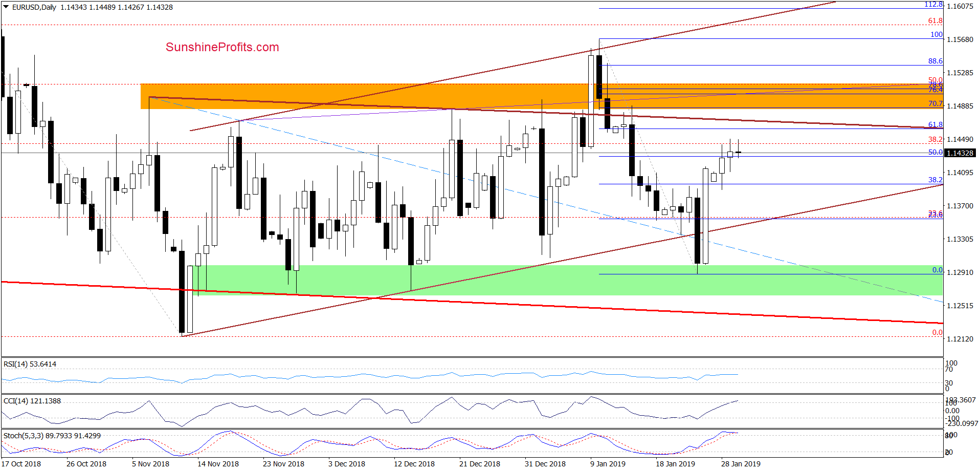The image size is (980, 471).
Task: Click the 1.15285 price axis label
Action: [x=960, y=73]
